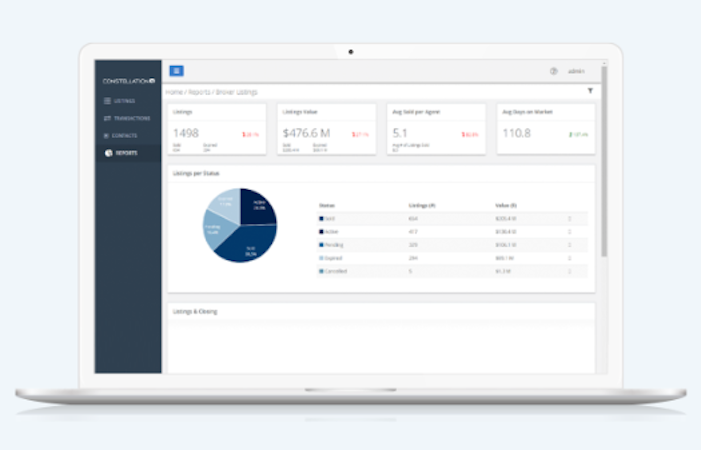Select the Active slice of the pie chart
701x450 pixels.
click(x=258, y=206)
